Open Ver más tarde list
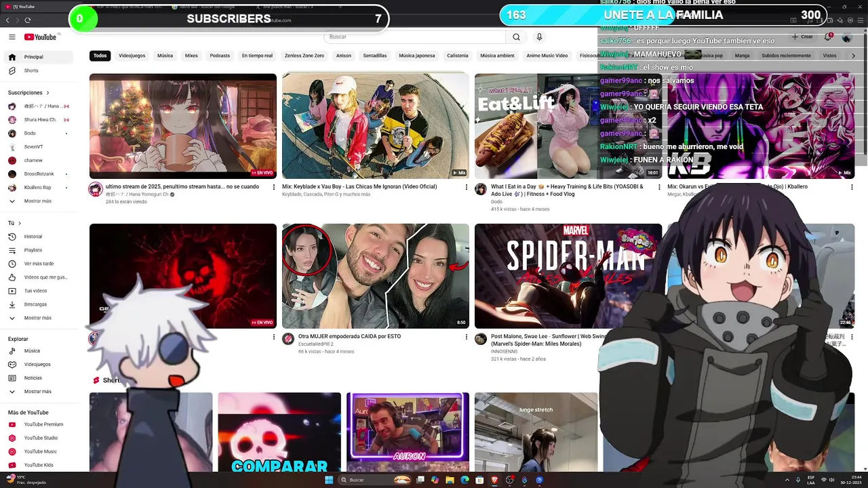Image resolution: width=868 pixels, height=488 pixels. 38,264
